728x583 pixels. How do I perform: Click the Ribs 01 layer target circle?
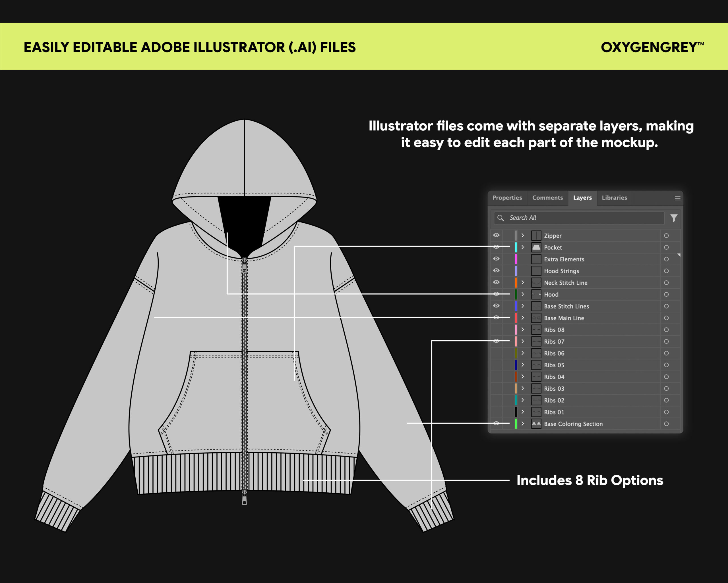click(666, 412)
